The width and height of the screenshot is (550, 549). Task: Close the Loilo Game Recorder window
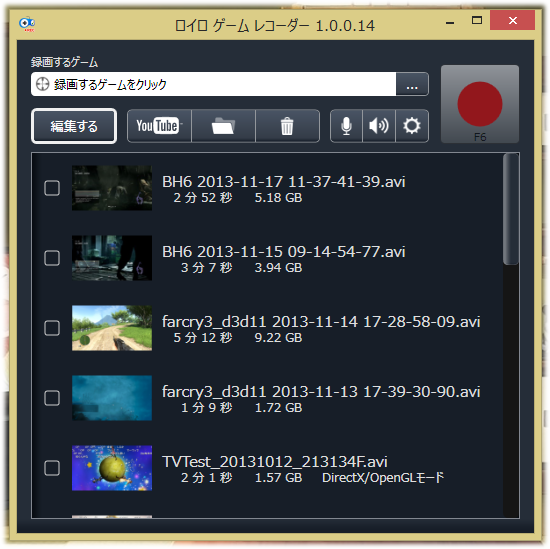coord(512,20)
